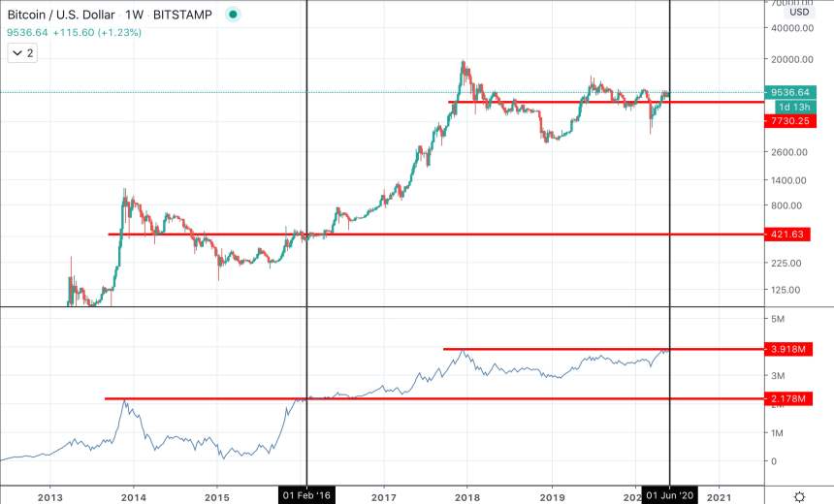The width and height of the screenshot is (834, 504).
Task: Select the 421.63 red price label
Action: 787,235
